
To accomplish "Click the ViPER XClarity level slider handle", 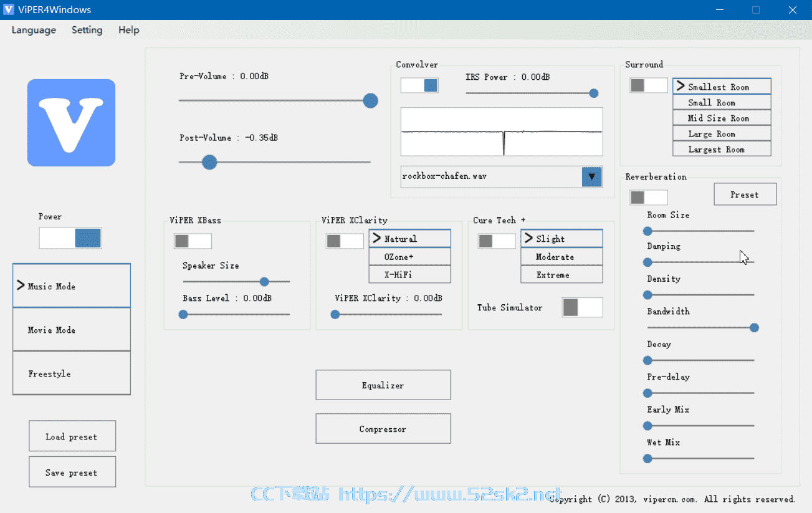I will pos(335,315).
